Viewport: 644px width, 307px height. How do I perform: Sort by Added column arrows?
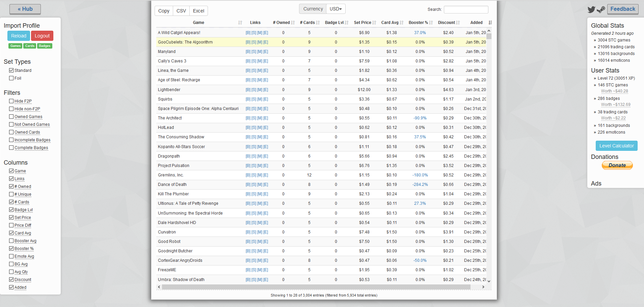[490, 23]
